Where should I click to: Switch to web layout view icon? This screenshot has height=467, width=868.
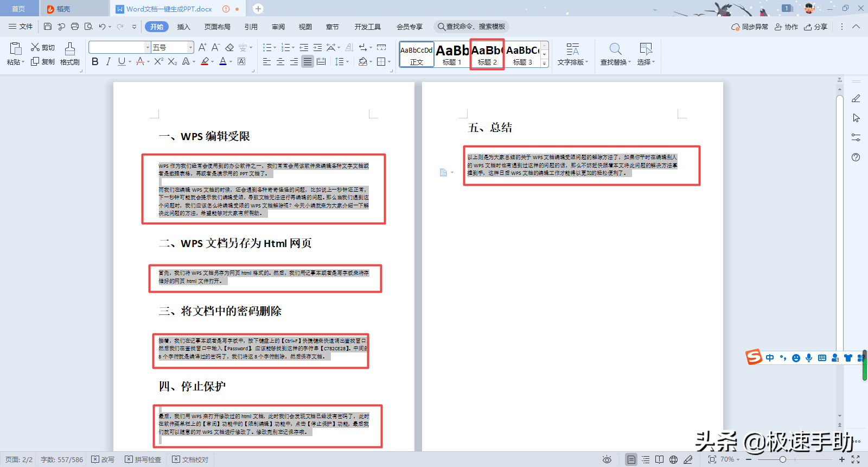point(673,459)
